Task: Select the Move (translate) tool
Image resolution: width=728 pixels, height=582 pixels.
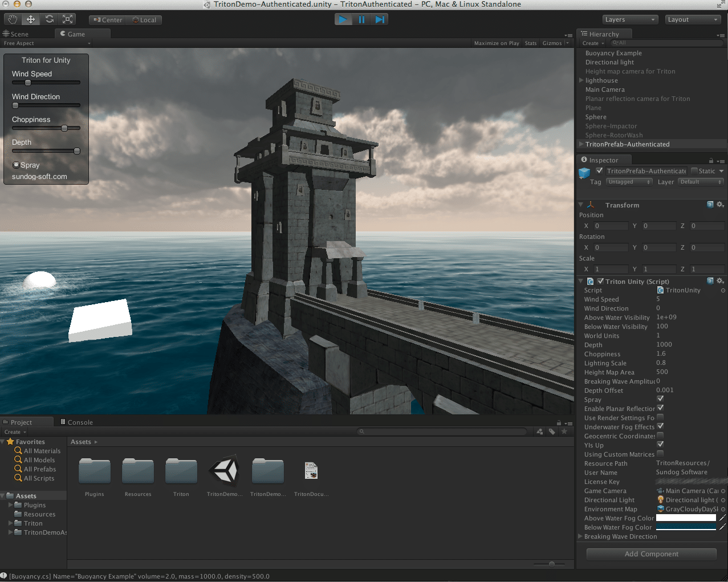Action: coord(31,19)
